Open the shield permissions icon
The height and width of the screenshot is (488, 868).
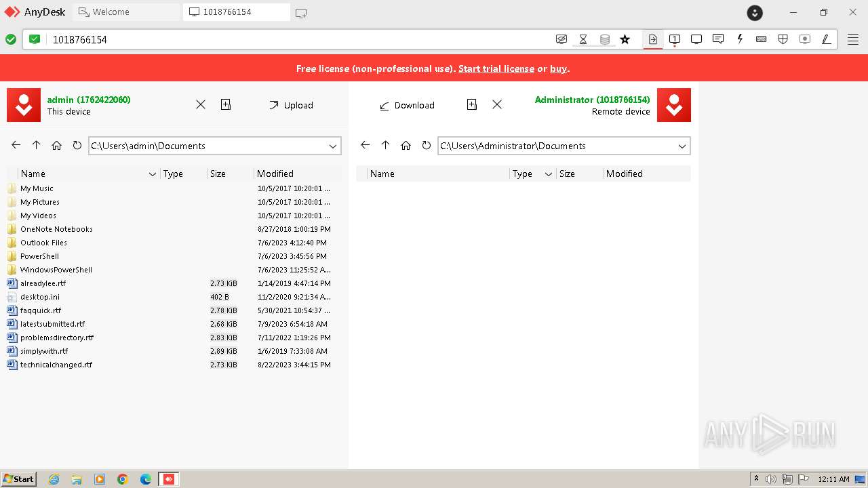tap(783, 39)
